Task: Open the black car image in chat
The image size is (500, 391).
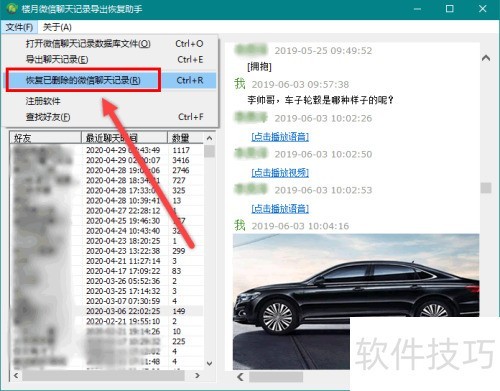Action: 356,302
